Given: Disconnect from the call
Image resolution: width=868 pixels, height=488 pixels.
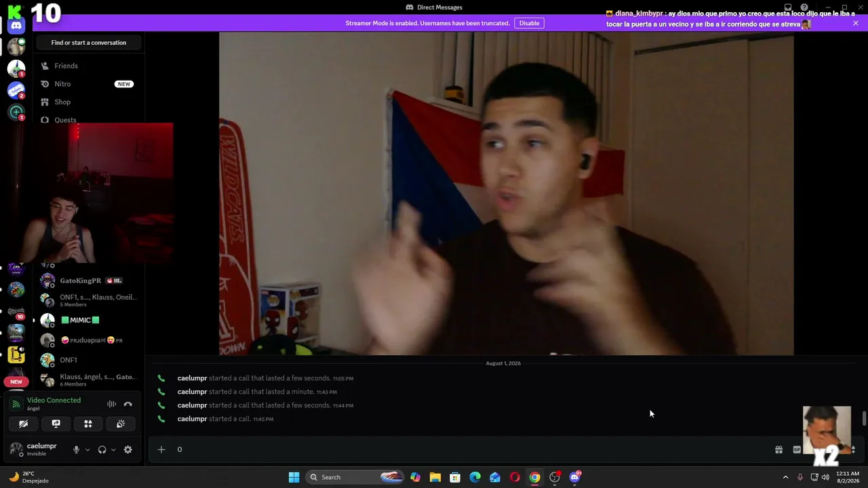Looking at the screenshot, I should pyautogui.click(x=127, y=404).
